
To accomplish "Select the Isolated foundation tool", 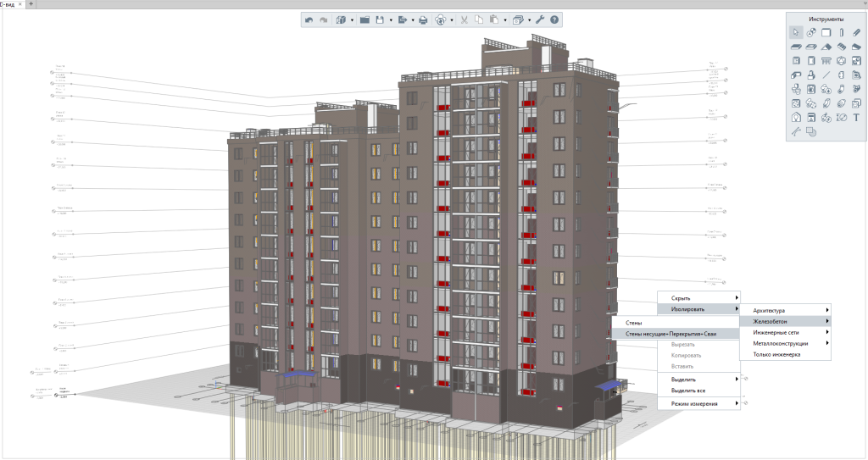I will pos(811,75).
